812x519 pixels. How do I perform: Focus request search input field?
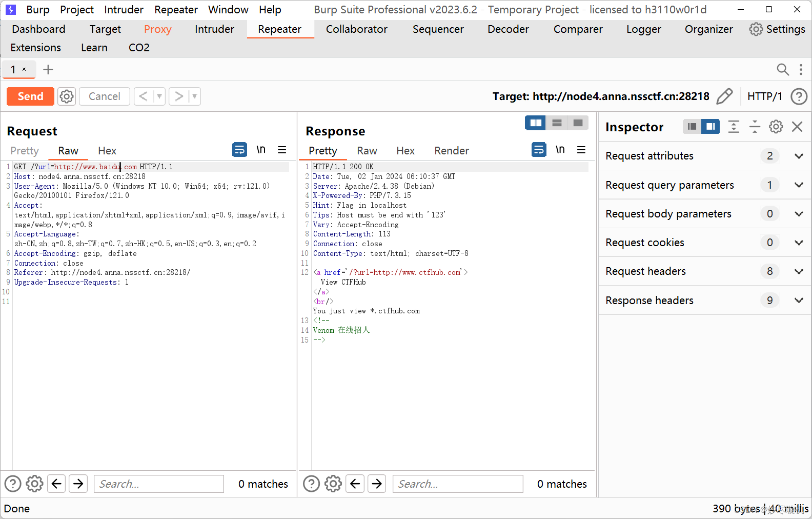[x=159, y=484]
